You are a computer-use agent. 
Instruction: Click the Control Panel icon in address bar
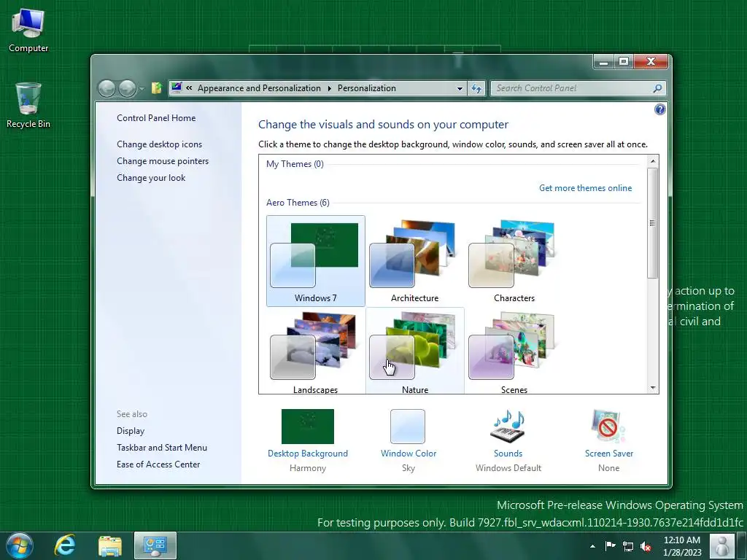(177, 87)
